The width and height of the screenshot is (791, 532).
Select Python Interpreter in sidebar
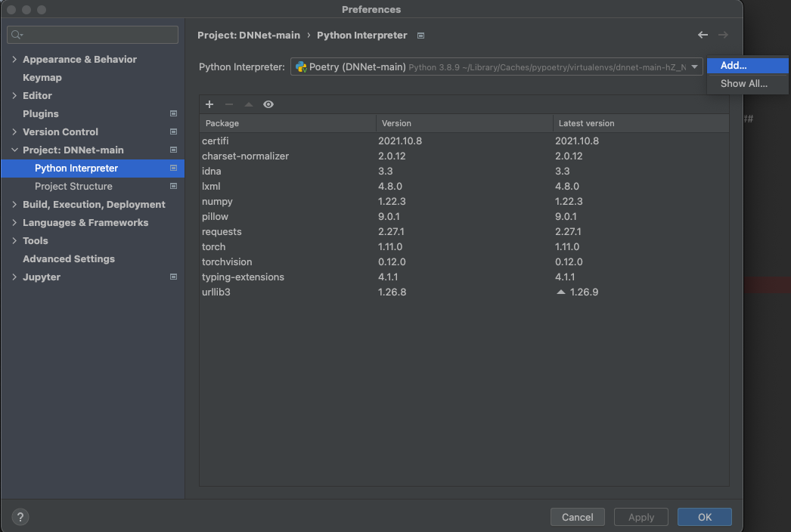pyautogui.click(x=93, y=168)
